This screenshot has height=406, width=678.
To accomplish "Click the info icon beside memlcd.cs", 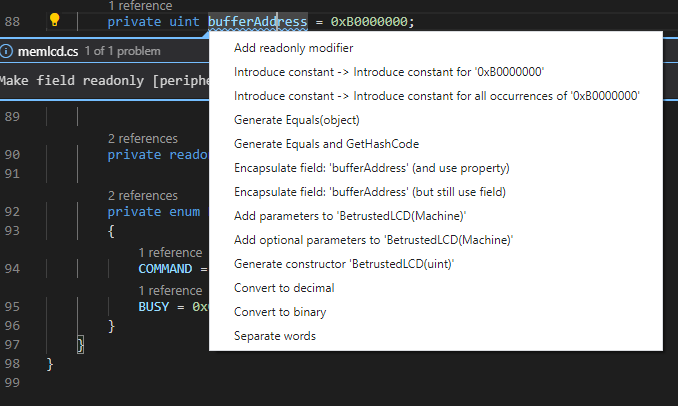I will [x=6, y=51].
